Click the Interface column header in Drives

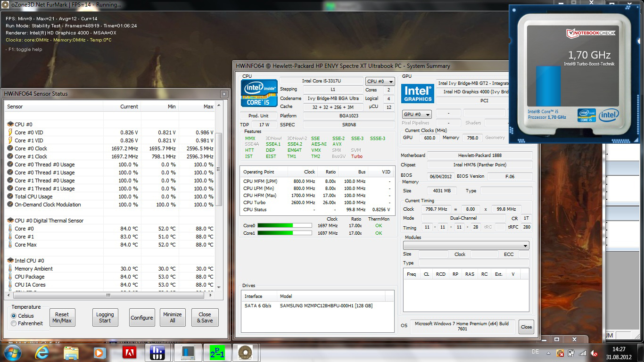click(x=259, y=296)
